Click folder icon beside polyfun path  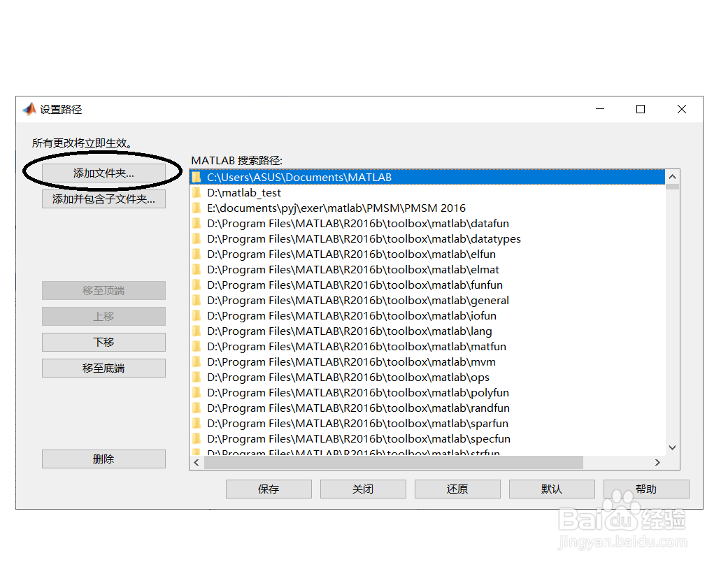click(x=197, y=392)
